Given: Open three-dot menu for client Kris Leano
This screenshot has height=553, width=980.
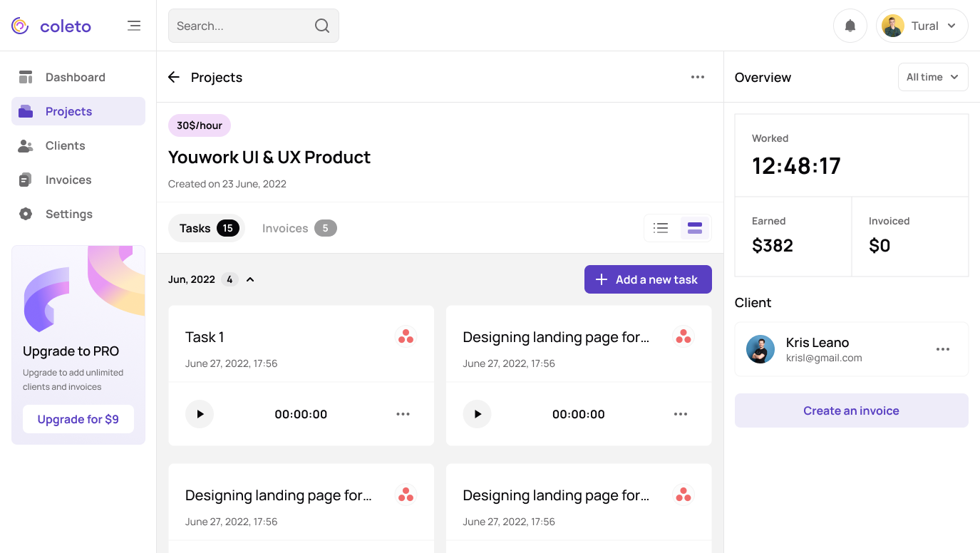Looking at the screenshot, I should [942, 349].
